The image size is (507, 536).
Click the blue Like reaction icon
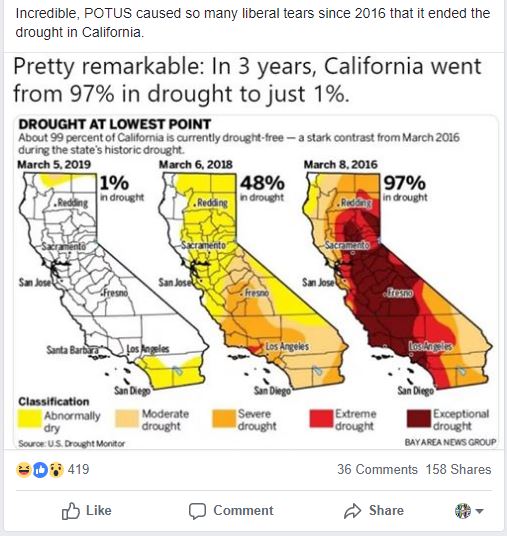(x=40, y=470)
